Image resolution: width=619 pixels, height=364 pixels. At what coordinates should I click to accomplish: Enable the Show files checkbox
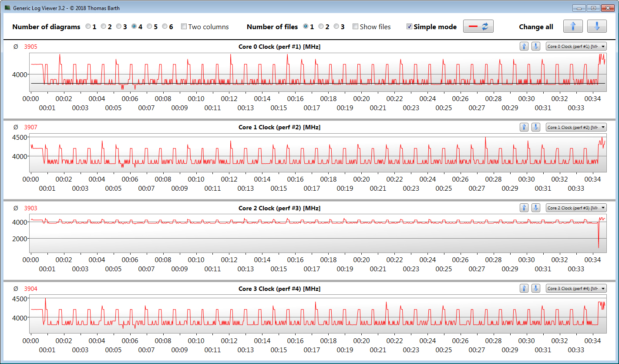[355, 27]
